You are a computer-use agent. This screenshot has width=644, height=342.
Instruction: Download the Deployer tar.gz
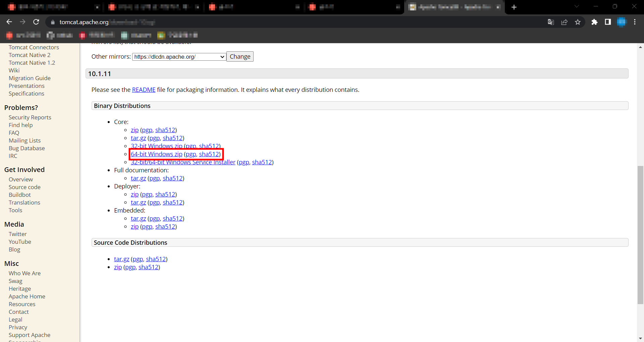tap(138, 203)
